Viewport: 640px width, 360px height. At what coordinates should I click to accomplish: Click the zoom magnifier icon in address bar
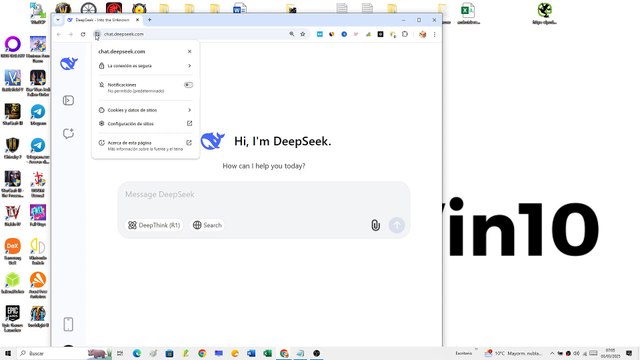291,34
